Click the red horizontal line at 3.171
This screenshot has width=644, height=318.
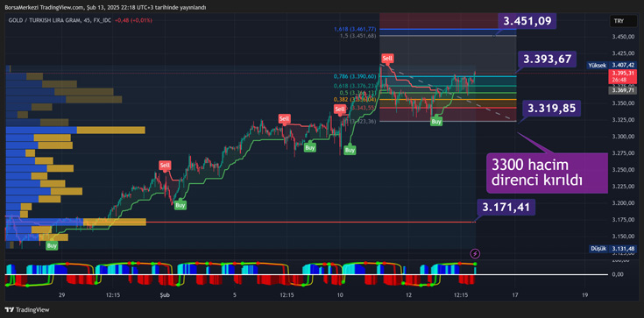click(x=310, y=223)
